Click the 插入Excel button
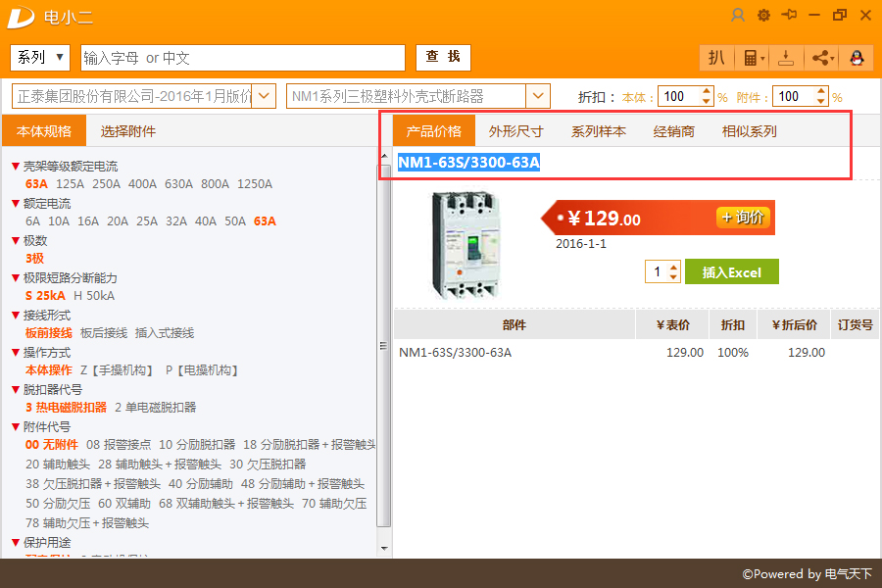 click(731, 271)
